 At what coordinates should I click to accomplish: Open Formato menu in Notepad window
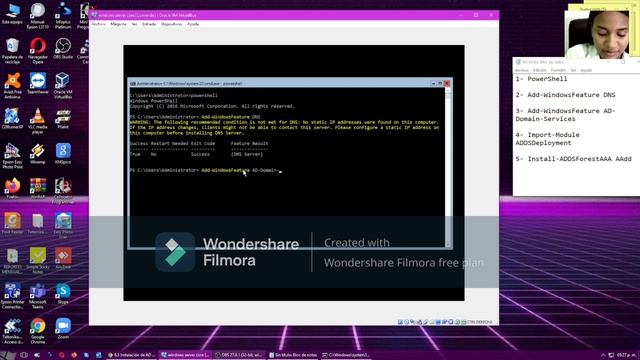click(558, 70)
